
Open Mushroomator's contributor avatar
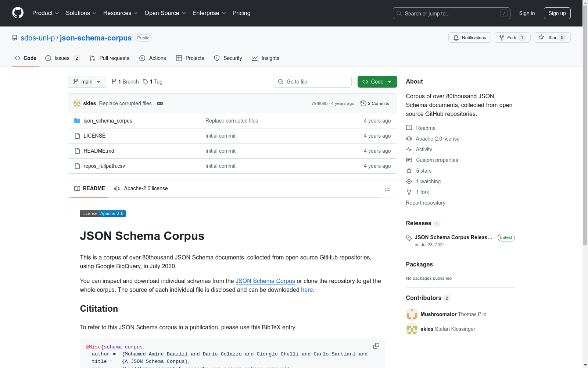[412, 314]
